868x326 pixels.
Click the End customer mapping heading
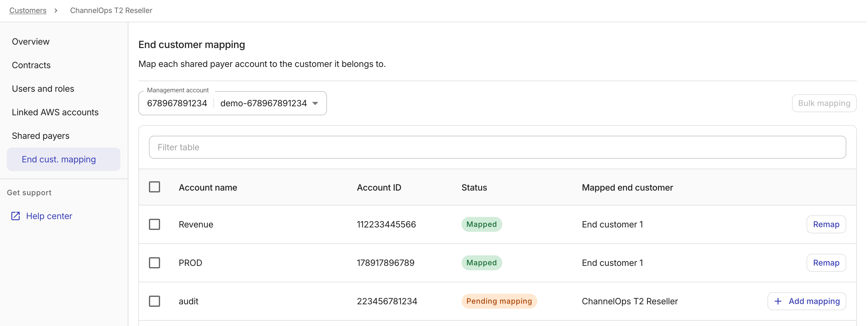coord(192,44)
